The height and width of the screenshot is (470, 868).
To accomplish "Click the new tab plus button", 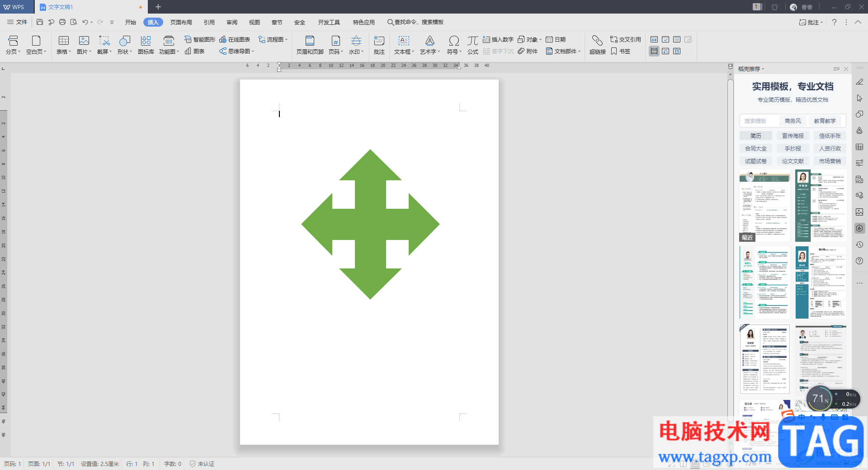I will pos(158,7).
